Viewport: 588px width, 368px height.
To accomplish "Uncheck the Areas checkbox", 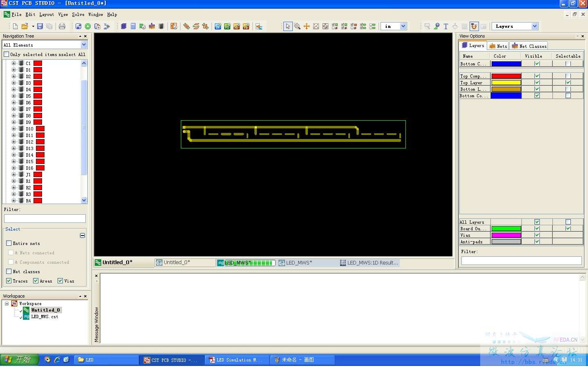I will tap(36, 281).
